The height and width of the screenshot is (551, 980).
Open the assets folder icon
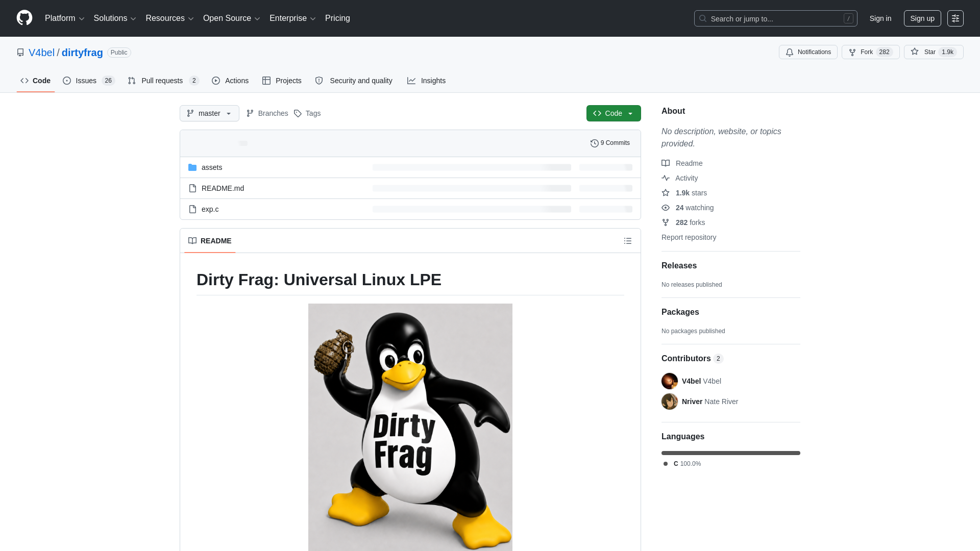coord(192,167)
